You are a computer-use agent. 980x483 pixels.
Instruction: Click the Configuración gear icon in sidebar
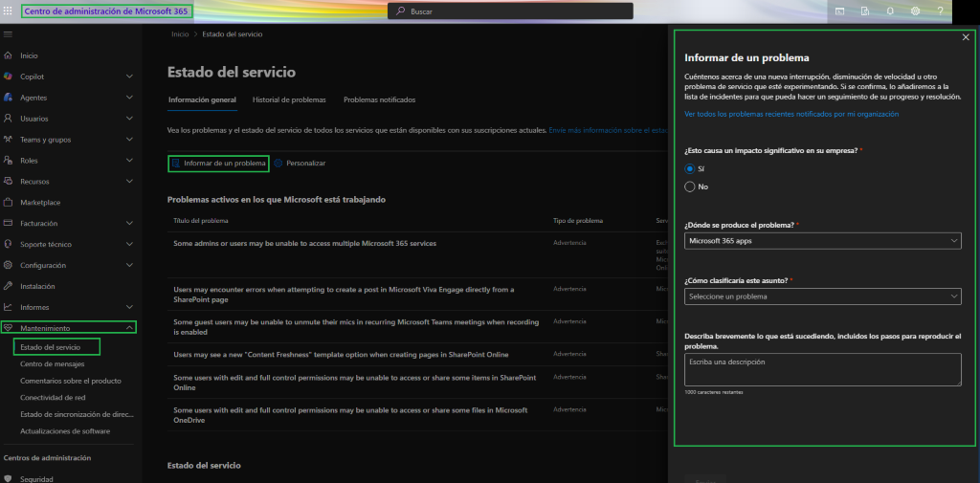pyautogui.click(x=8, y=265)
